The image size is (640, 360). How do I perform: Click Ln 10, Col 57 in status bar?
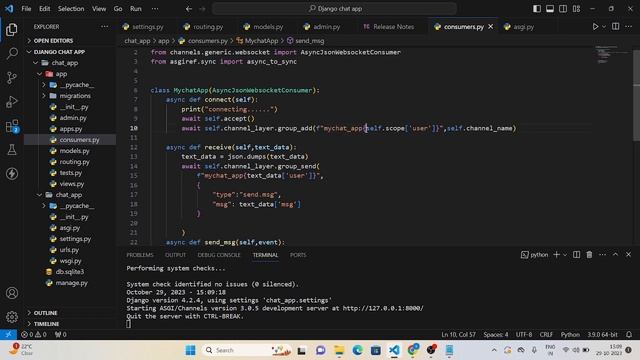(x=458, y=335)
